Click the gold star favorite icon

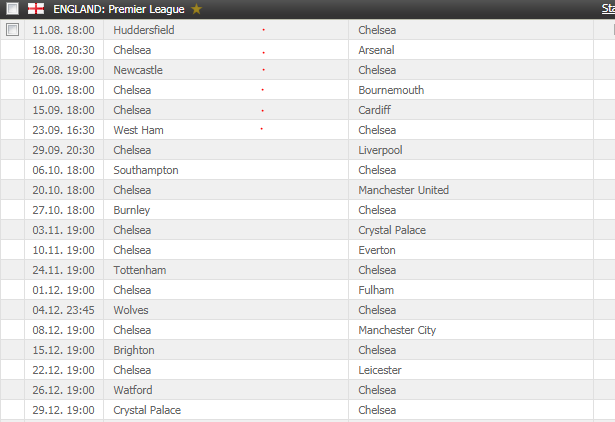(197, 9)
